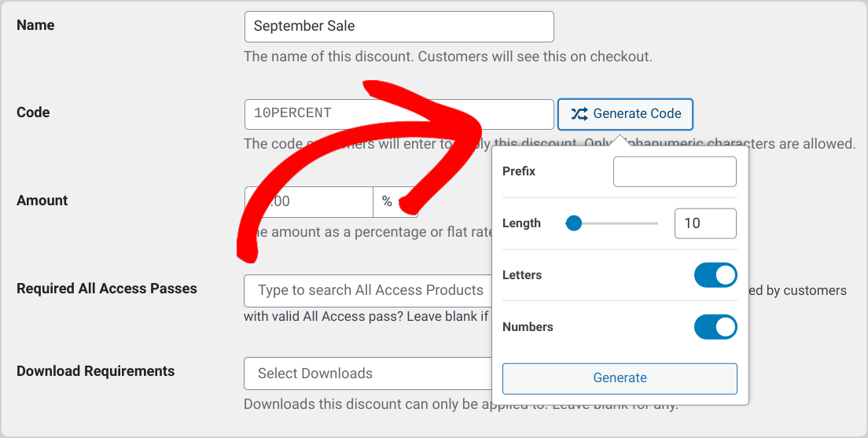Click the Name field containing September Sale
The image size is (868, 438).
[399, 27]
